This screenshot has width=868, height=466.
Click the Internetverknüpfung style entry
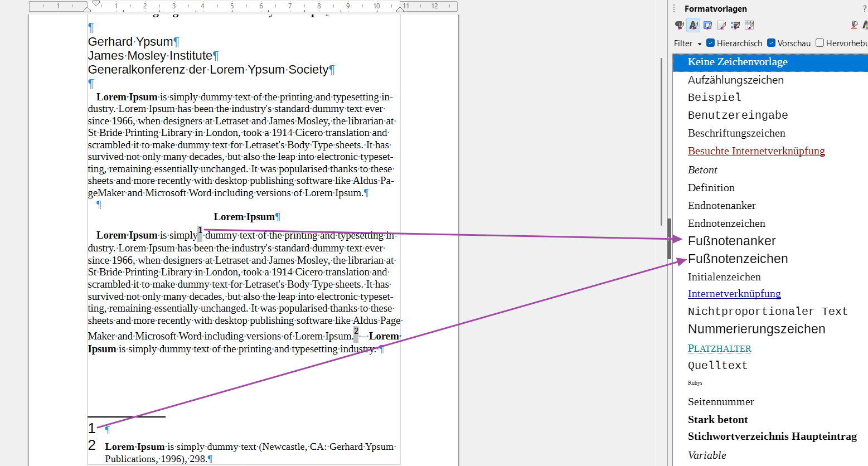(734, 294)
